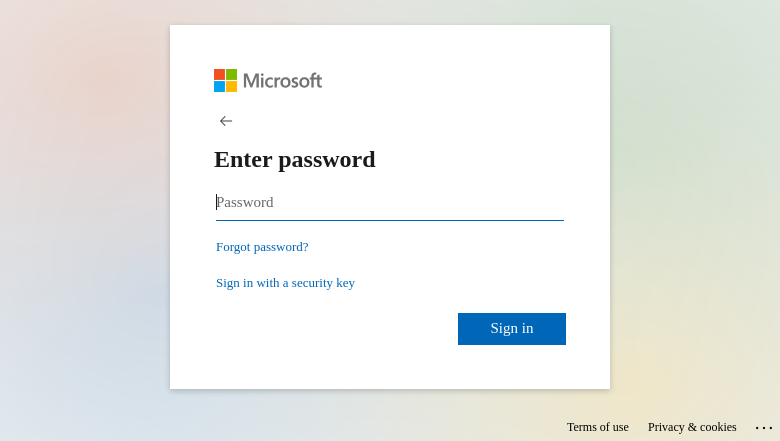Click the blue Sign in button

[512, 329]
